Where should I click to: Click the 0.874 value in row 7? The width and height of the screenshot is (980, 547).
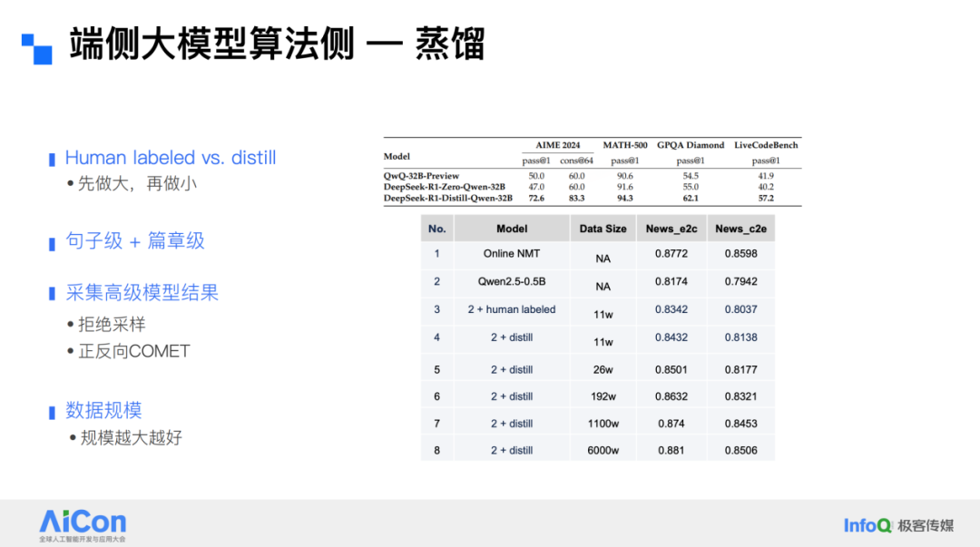(671, 424)
